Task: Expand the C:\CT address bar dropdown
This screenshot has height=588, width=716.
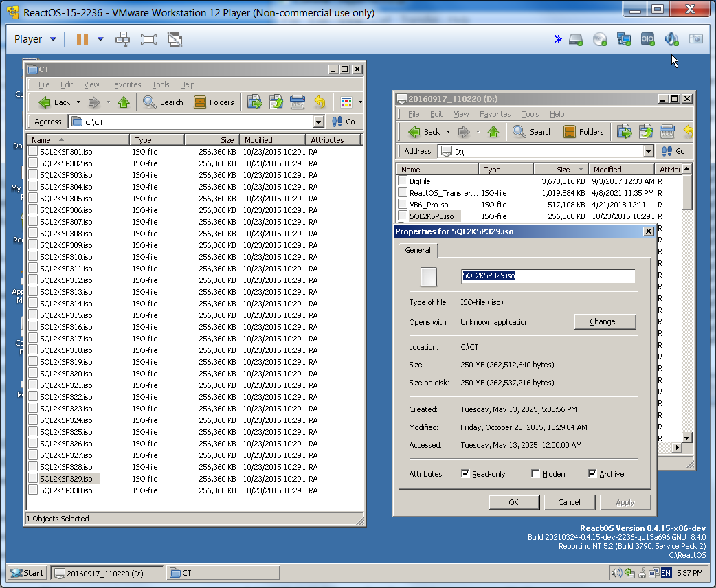Action: tap(319, 122)
